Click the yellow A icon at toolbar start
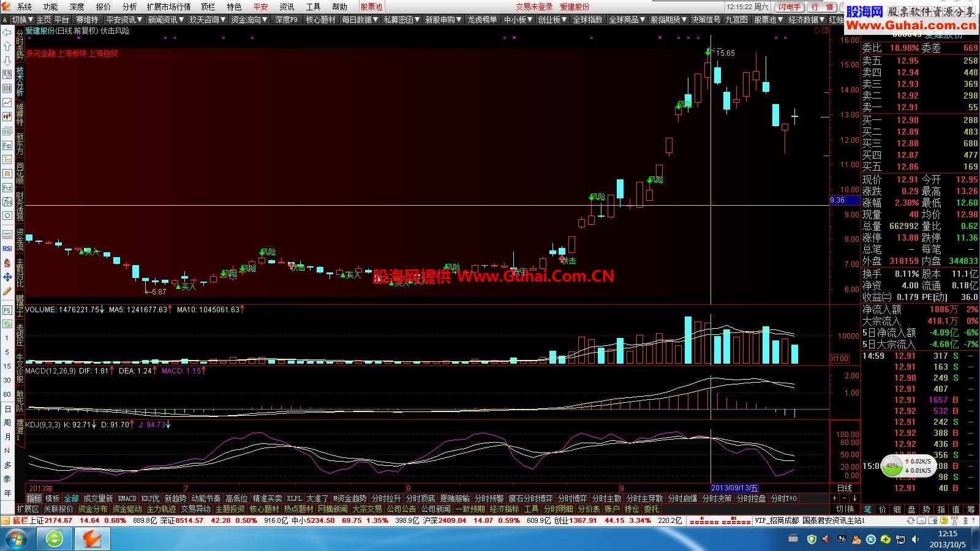 tap(6, 20)
